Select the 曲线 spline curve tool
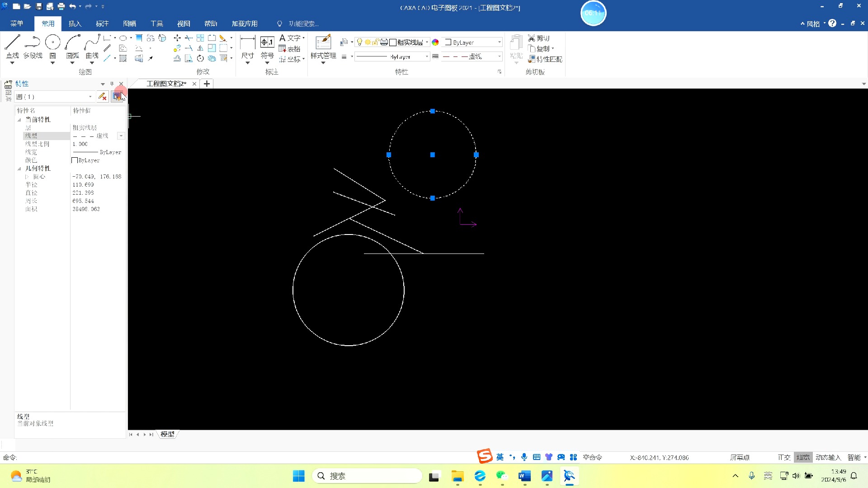 [x=92, y=47]
